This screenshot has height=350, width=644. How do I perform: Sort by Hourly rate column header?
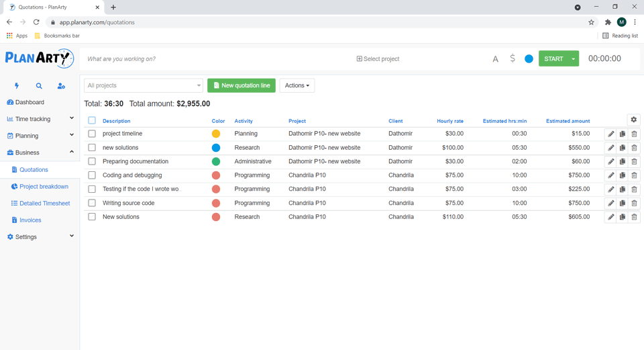point(450,121)
